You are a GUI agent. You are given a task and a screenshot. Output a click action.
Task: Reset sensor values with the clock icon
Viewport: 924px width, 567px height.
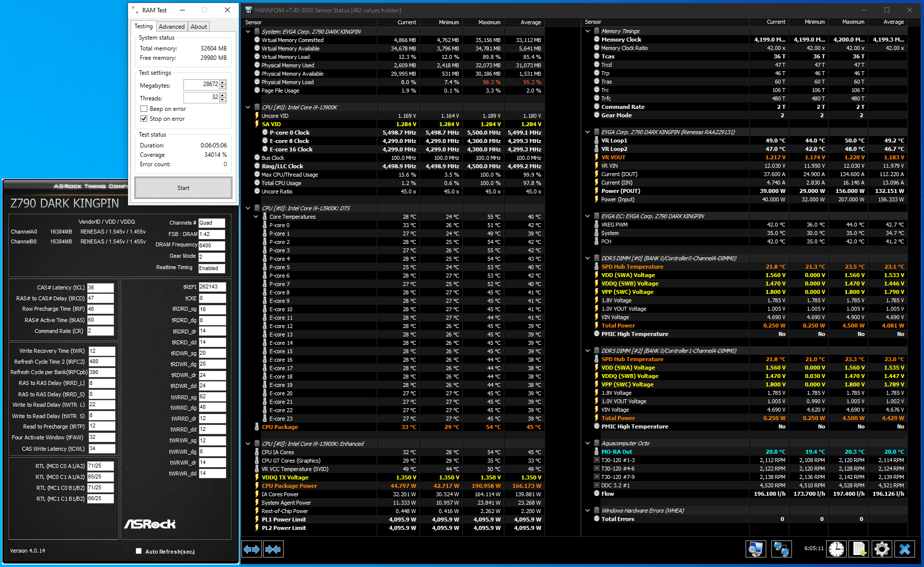click(x=836, y=549)
